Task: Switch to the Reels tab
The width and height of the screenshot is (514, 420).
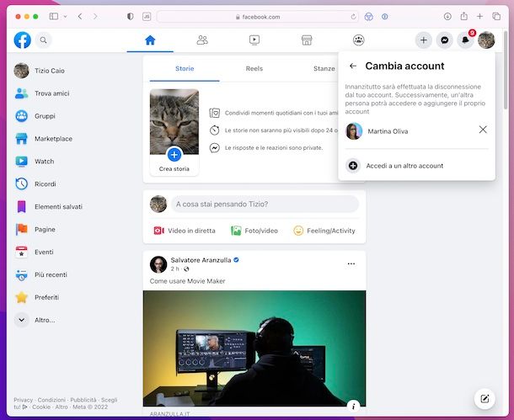Action: [254, 69]
